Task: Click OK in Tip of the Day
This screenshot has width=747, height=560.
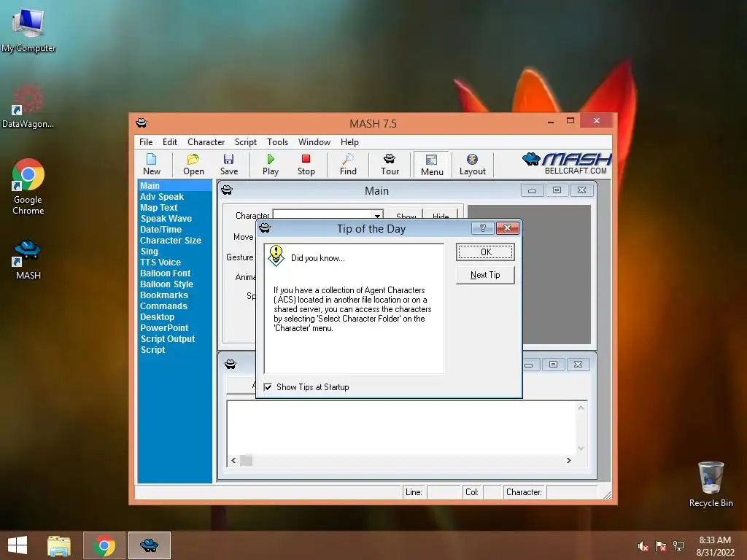Action: point(485,252)
